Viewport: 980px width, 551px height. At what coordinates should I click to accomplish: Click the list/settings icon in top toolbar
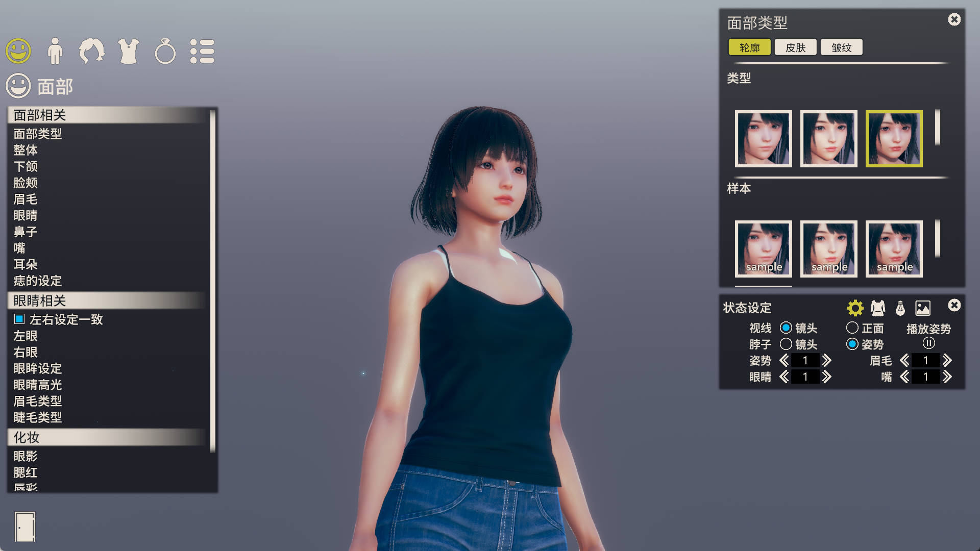pos(202,51)
